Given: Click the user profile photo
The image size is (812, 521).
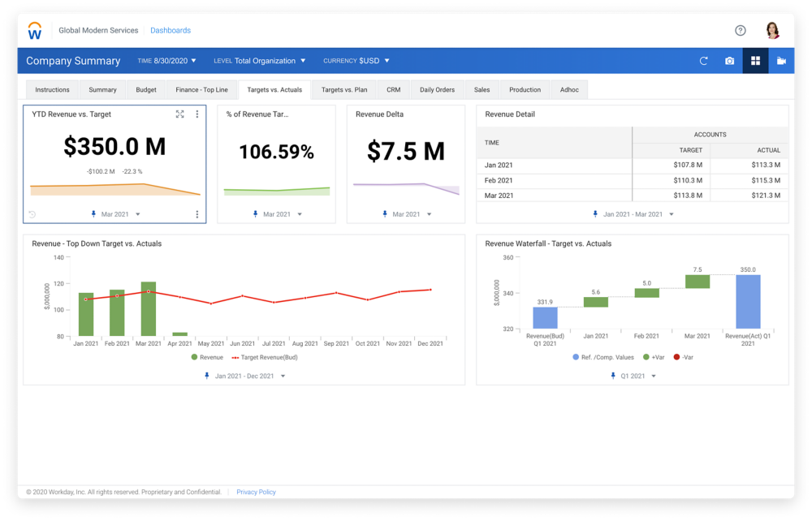Looking at the screenshot, I should pos(772,30).
